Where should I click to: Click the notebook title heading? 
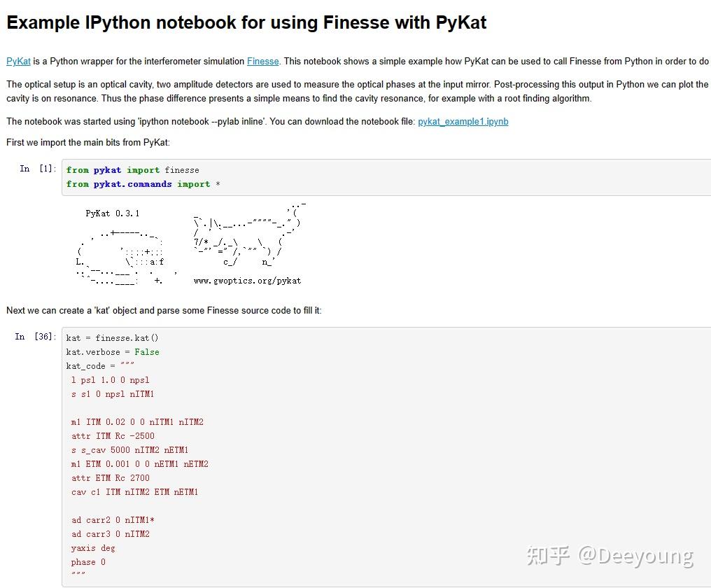pyautogui.click(x=246, y=23)
